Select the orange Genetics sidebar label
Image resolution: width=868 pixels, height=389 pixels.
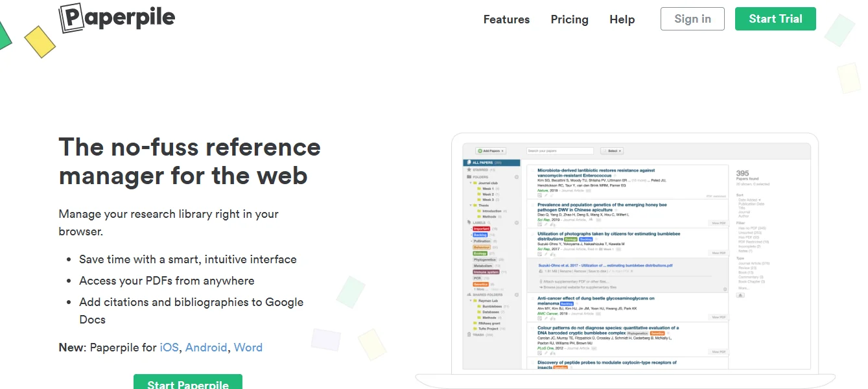click(x=481, y=285)
